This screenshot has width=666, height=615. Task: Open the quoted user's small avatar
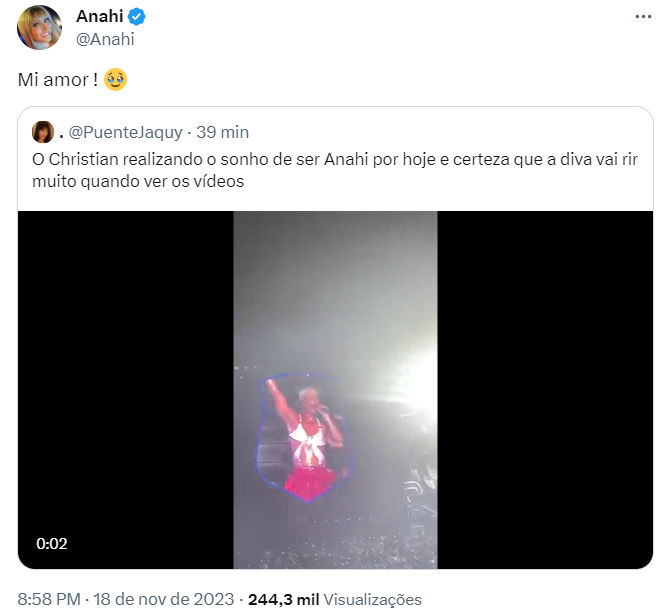point(43,132)
